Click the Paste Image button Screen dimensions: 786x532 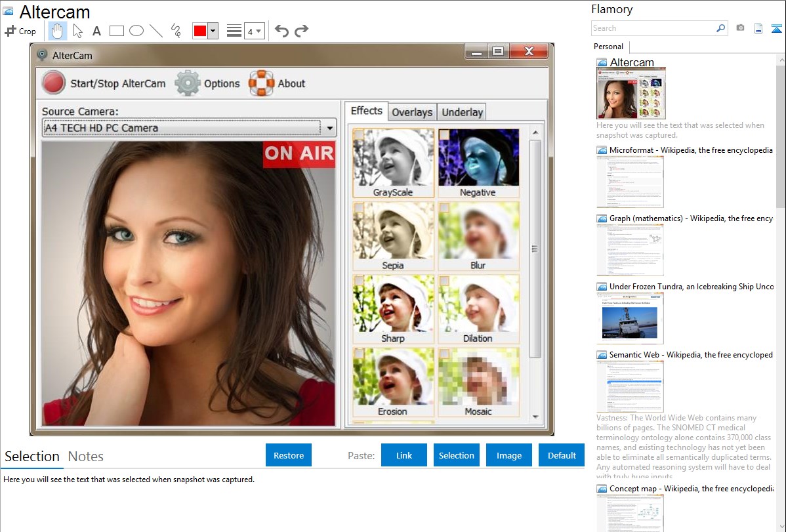pyautogui.click(x=509, y=455)
